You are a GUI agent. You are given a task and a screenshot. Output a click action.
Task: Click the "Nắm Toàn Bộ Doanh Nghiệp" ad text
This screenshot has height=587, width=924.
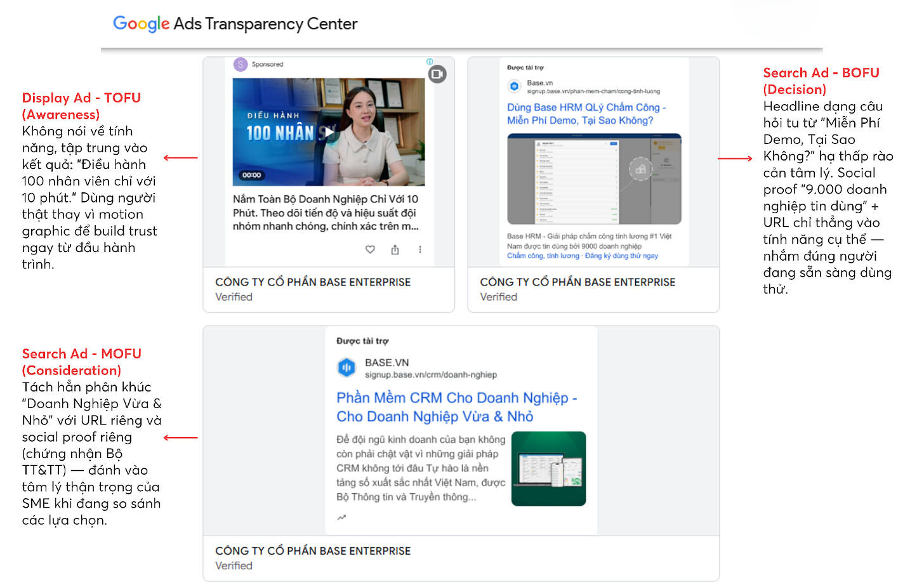(x=326, y=213)
